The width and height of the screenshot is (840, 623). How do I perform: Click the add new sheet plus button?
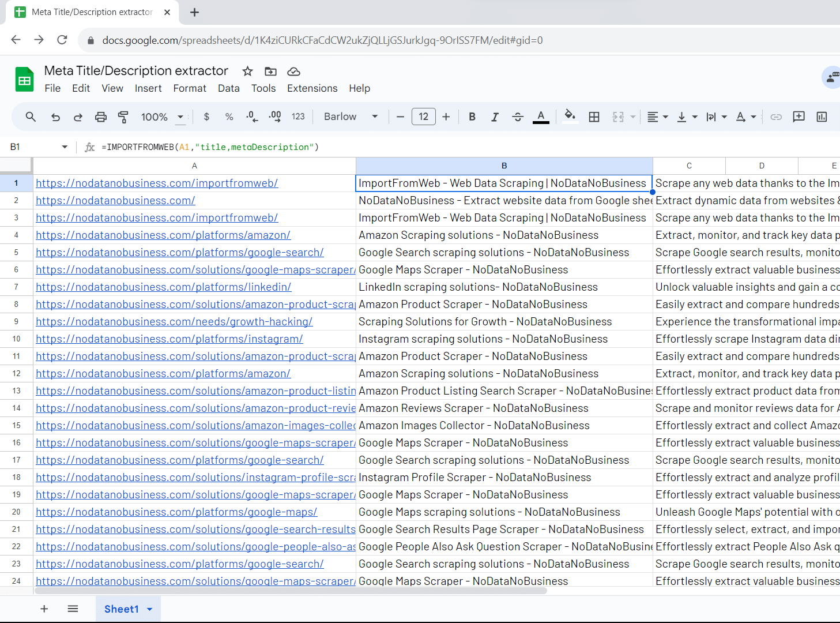44,609
